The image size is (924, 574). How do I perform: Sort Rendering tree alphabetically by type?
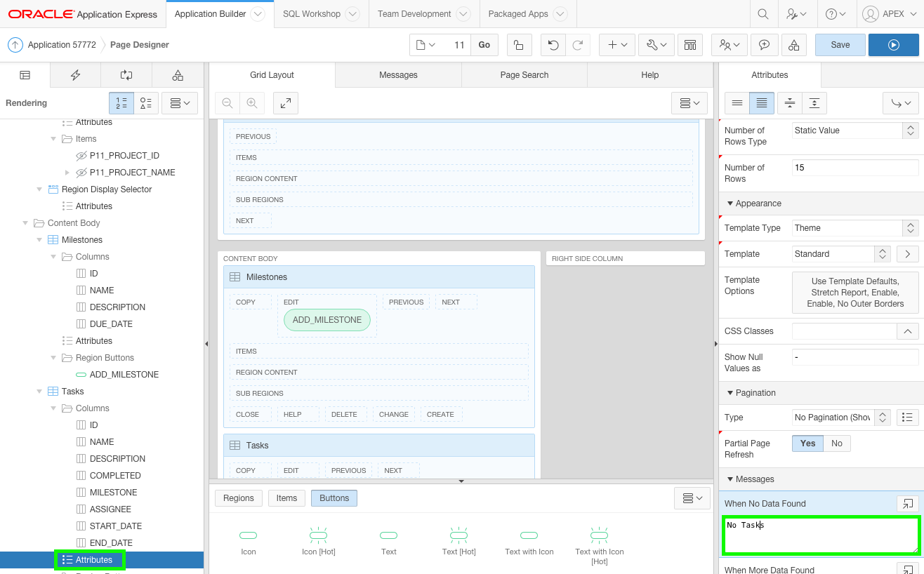[145, 102]
